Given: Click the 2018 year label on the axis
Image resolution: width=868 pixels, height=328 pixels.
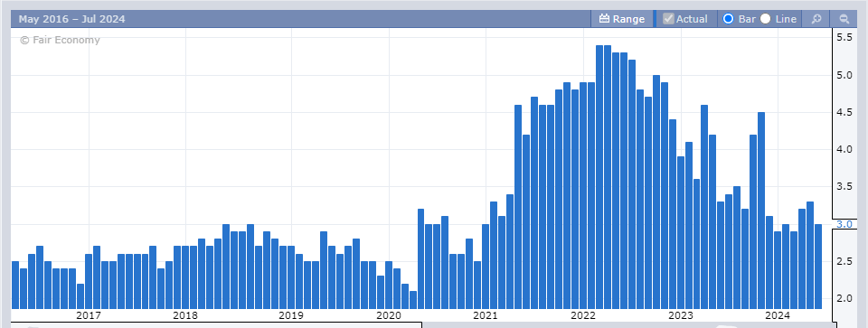Looking at the screenshot, I should click(184, 315).
